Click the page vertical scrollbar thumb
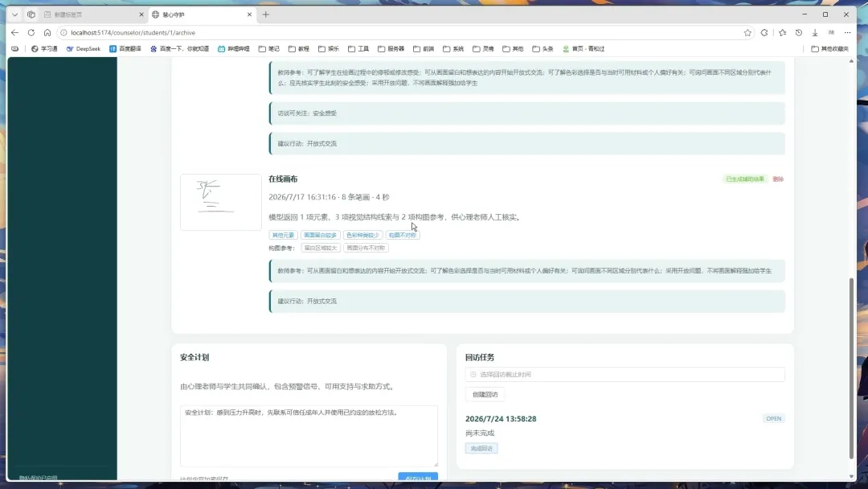Screen dimensions: 868x489 pos(851,368)
